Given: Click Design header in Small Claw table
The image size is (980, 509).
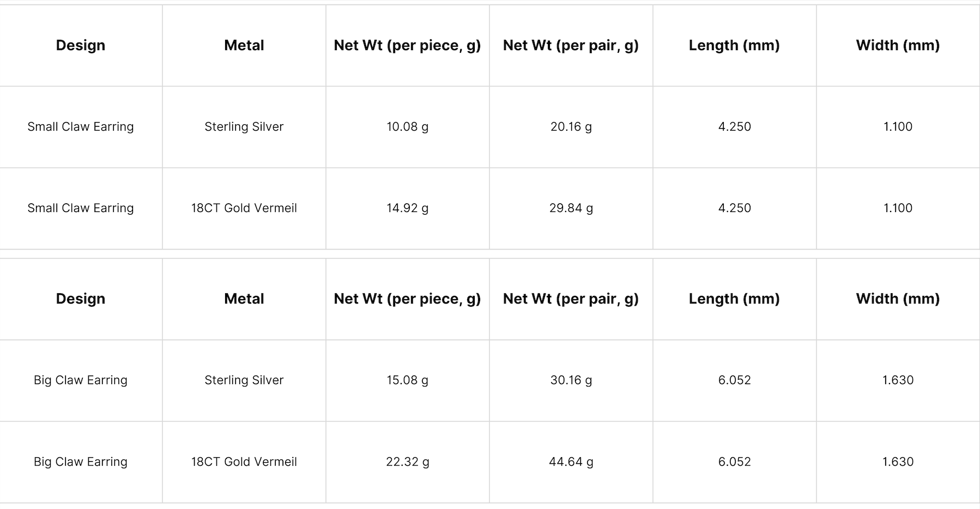Looking at the screenshot, I should coord(81,45).
